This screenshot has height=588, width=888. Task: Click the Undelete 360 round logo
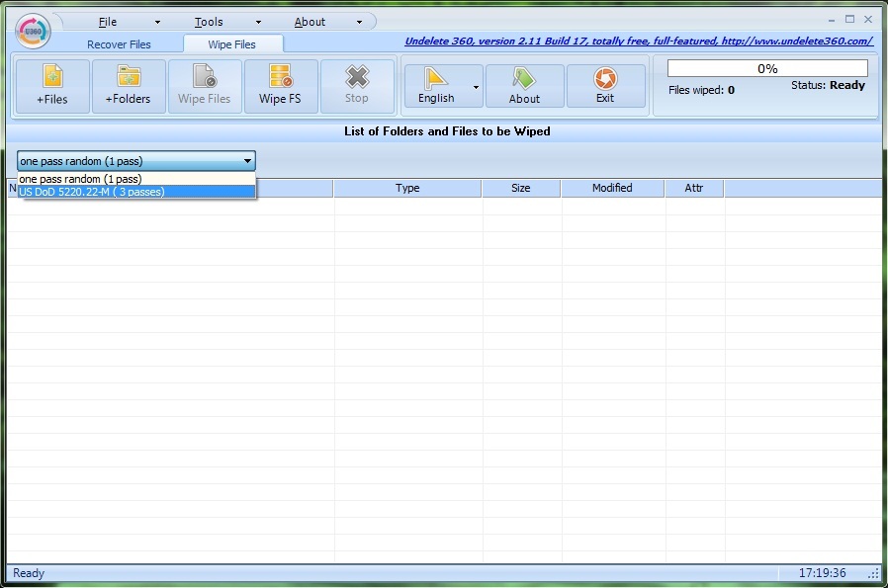tap(33, 31)
